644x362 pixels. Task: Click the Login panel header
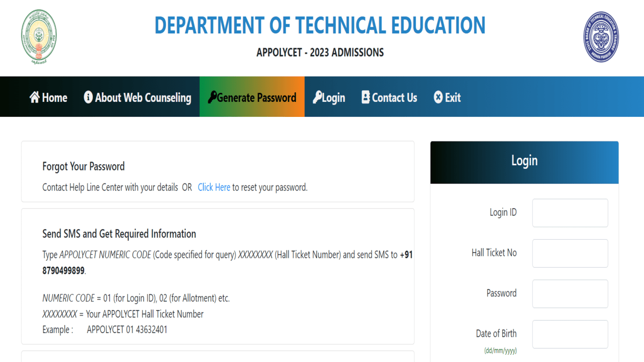[524, 161]
